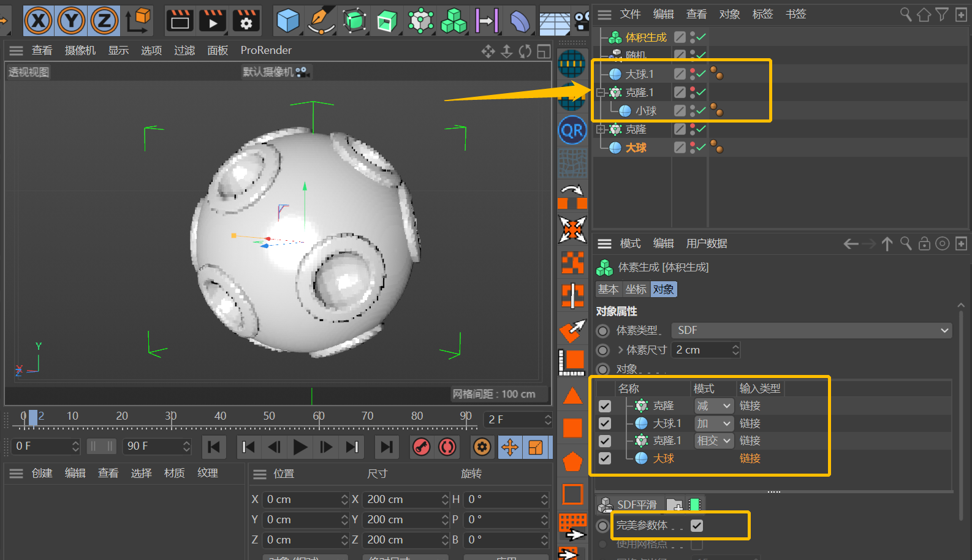Image resolution: width=972 pixels, height=560 pixels.
Task: Open the 标签 menu in object manager
Action: pos(762,14)
